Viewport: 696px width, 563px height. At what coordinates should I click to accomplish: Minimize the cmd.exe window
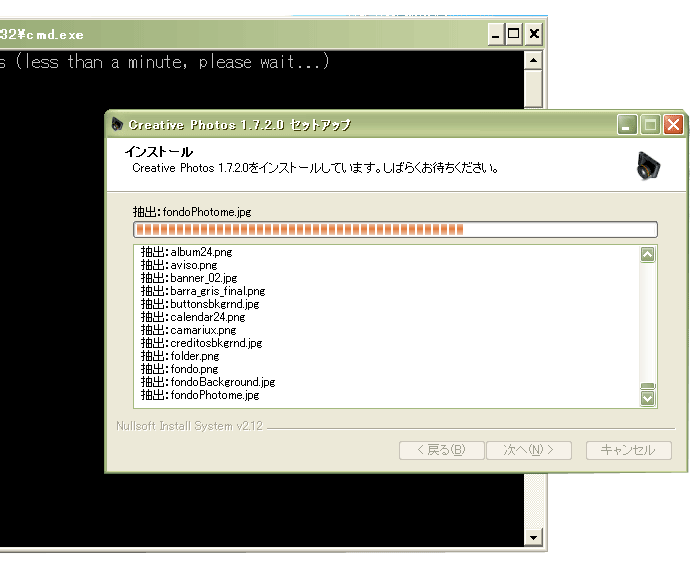(496, 35)
